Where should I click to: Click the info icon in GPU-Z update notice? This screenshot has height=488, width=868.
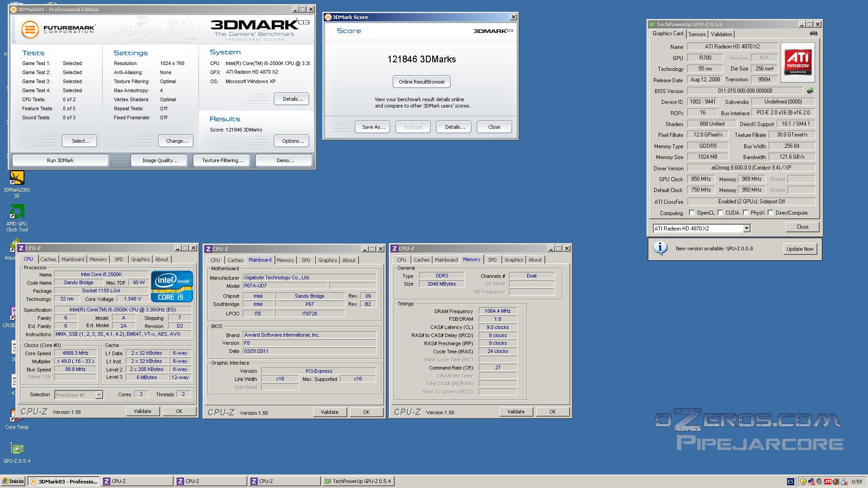pyautogui.click(x=660, y=249)
